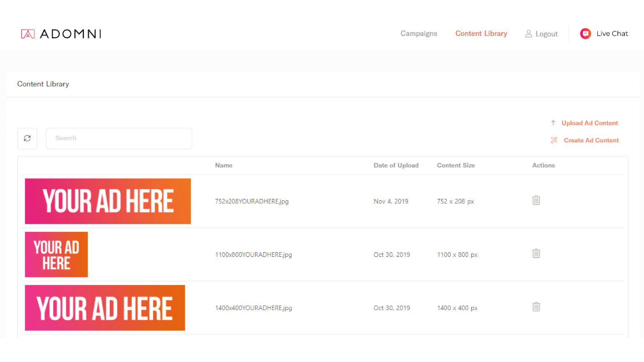Open the 752x208 YOUR AD HERE thumbnail
This screenshot has width=644, height=362.
click(x=108, y=201)
